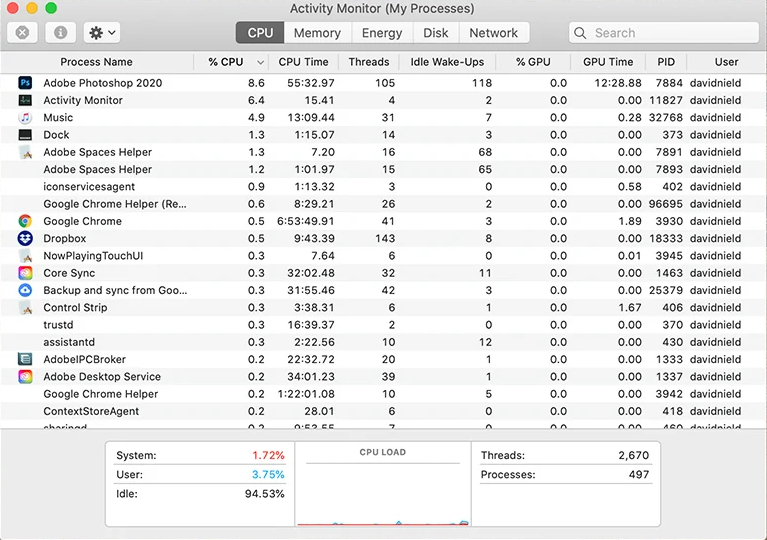Switch to the Network tab
The image size is (767, 540).
pyautogui.click(x=494, y=33)
